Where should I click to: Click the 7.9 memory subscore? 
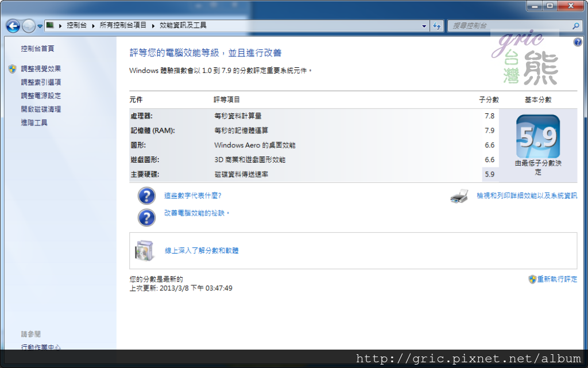pyautogui.click(x=489, y=131)
